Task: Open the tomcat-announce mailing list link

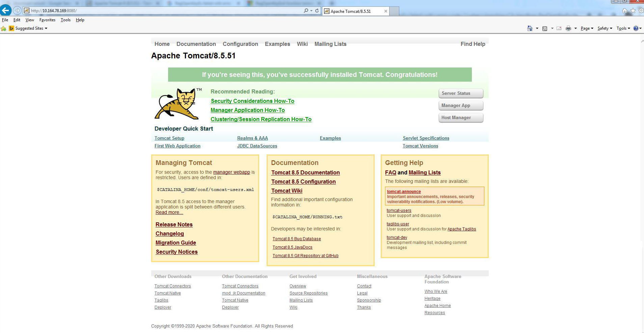Action: pos(404,192)
